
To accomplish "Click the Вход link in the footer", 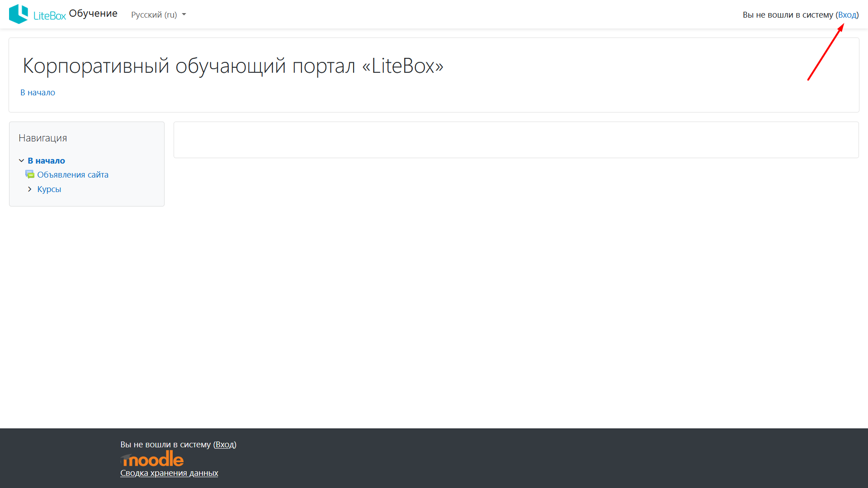I will coord(225,445).
